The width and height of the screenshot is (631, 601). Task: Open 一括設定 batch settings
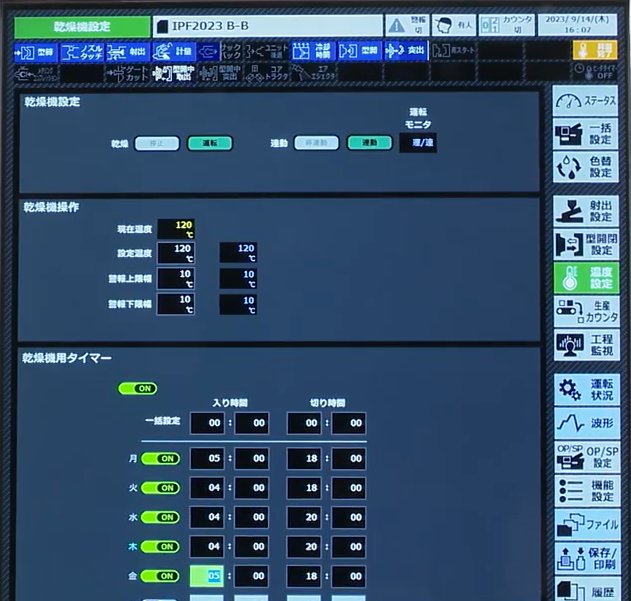coord(586,134)
